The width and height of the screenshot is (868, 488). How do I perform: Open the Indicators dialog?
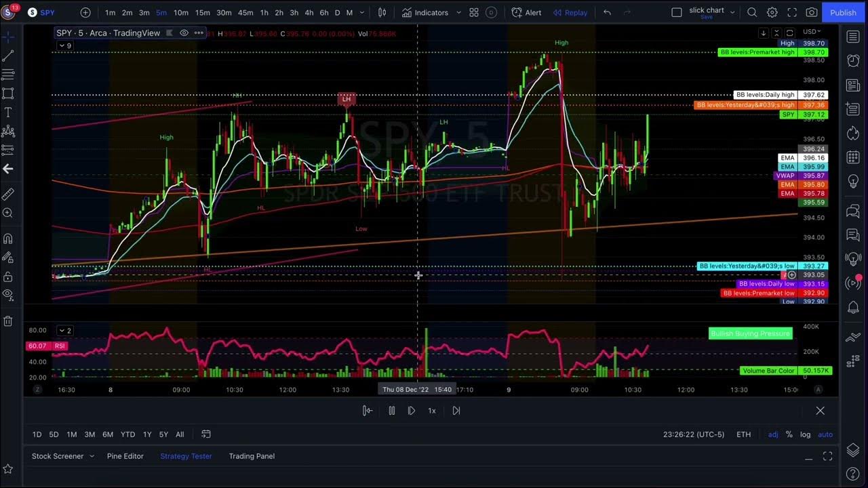pos(425,12)
